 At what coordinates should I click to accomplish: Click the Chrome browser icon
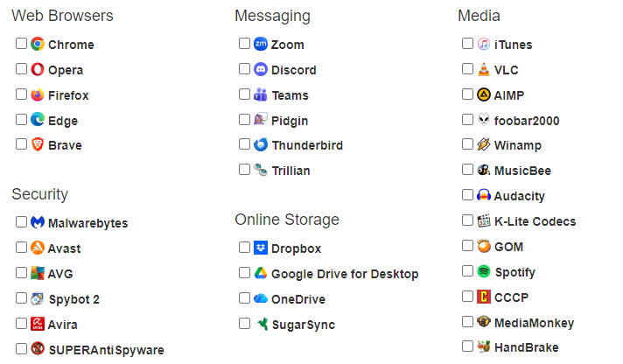(x=38, y=44)
